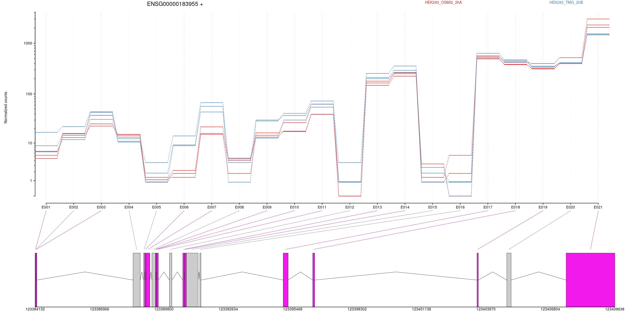Click the magenta exon block linked to E017
644x322 pixels.
point(286,280)
